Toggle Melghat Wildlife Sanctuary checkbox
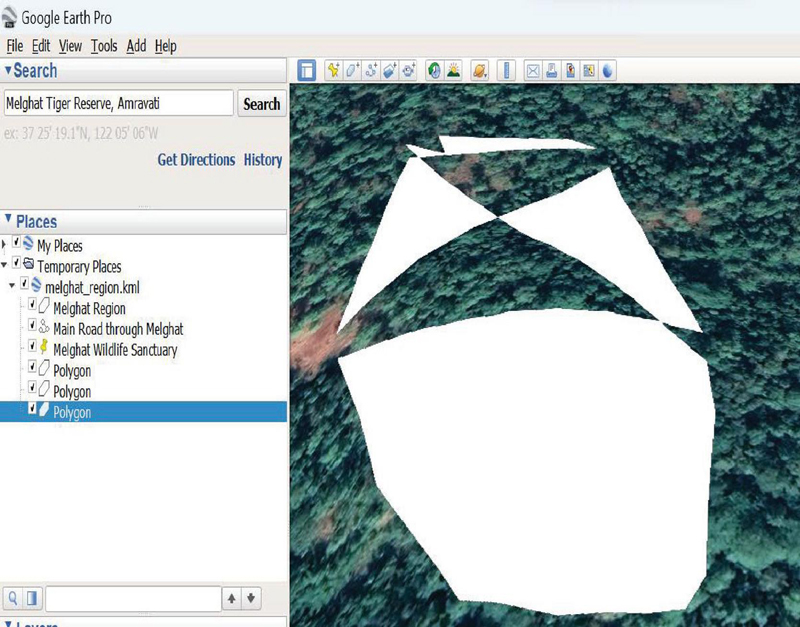 32,346
